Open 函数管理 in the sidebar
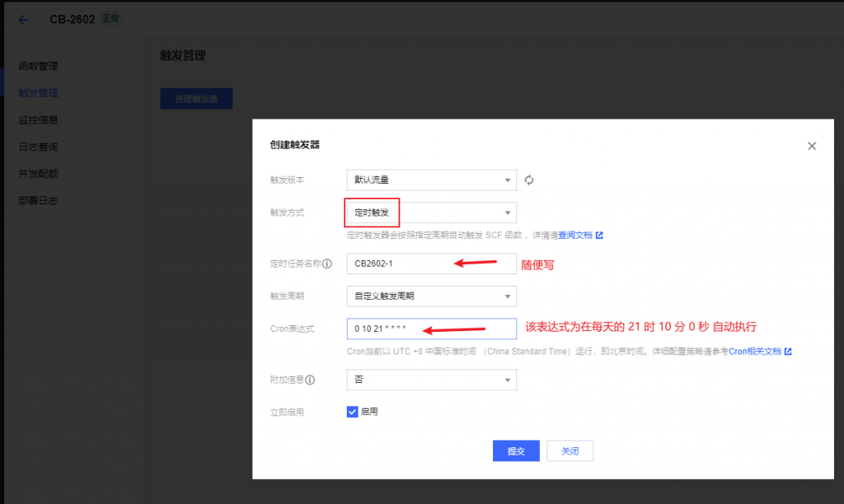This screenshot has height=504, width=844. pyautogui.click(x=38, y=66)
